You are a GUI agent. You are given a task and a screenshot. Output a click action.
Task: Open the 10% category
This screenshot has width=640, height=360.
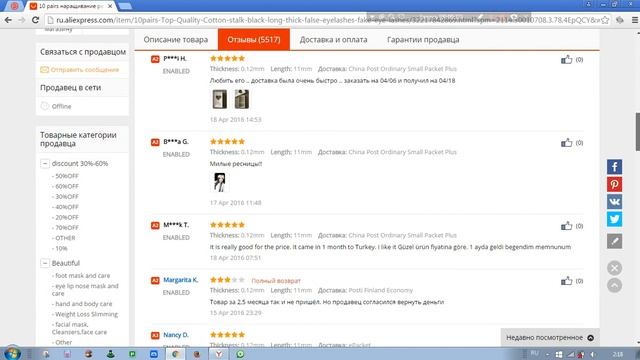pos(61,248)
